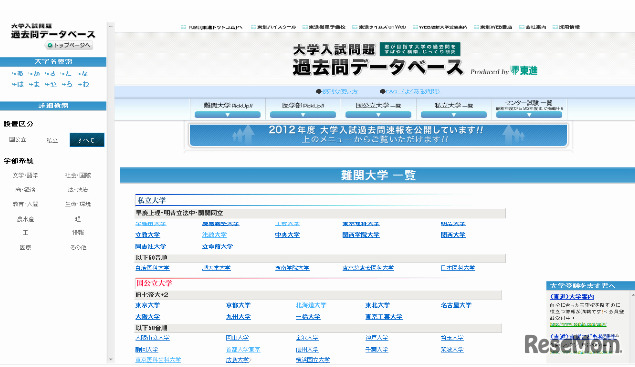Open the ら kana index link
This screenshot has width=635, height=367.
click(67, 84)
